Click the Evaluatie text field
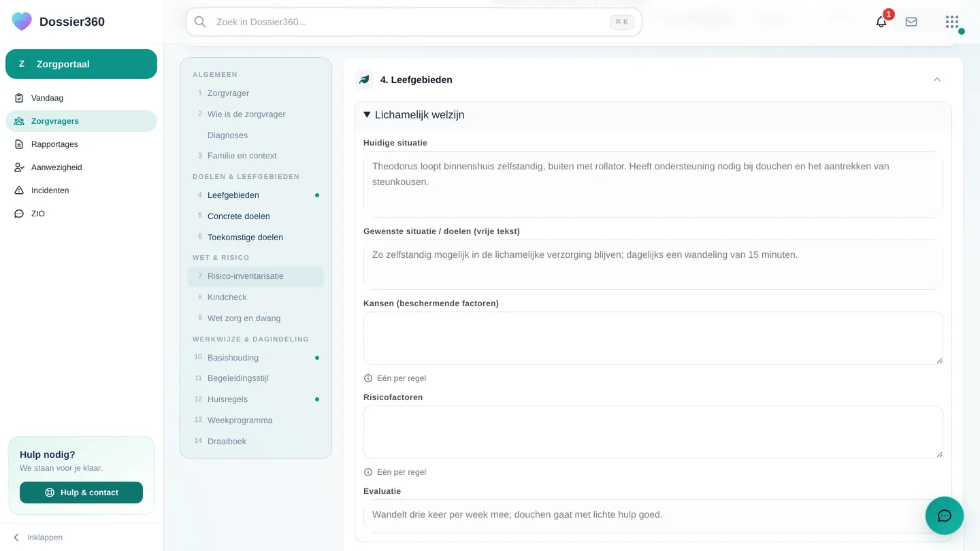Screen dimensions: 980x551 click(x=653, y=516)
